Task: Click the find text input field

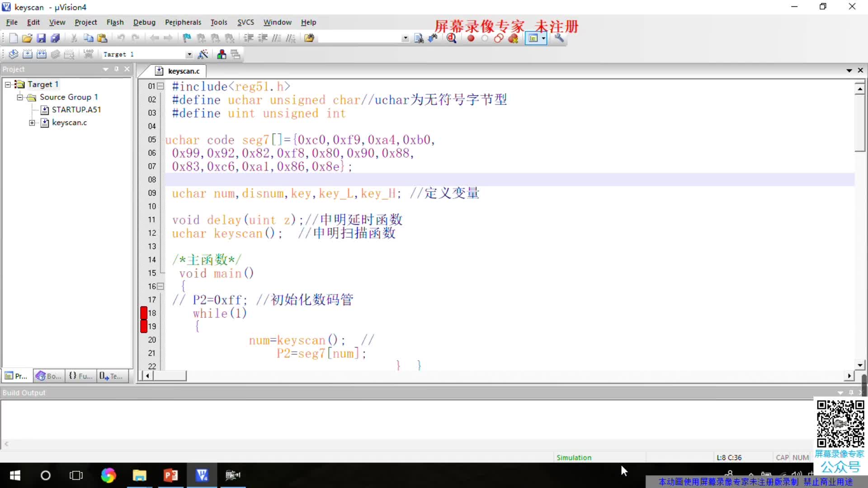Action: (x=359, y=38)
